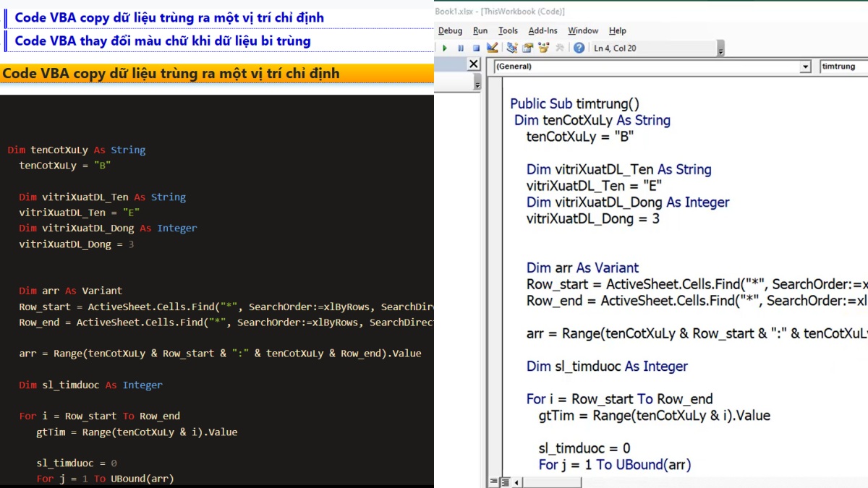Click the 'Ln 4, Col 20' indicator
Screen dimensions: 868x488
coord(615,48)
